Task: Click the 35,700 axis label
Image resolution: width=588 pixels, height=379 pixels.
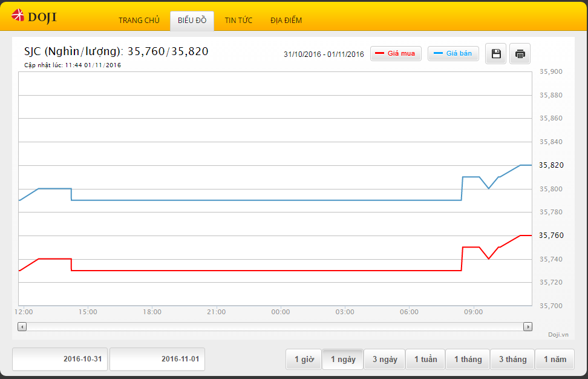Action: pyautogui.click(x=551, y=306)
